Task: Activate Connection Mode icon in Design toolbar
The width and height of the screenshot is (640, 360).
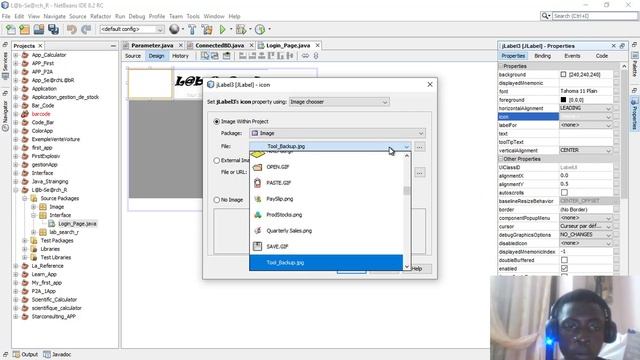Action: point(215,56)
